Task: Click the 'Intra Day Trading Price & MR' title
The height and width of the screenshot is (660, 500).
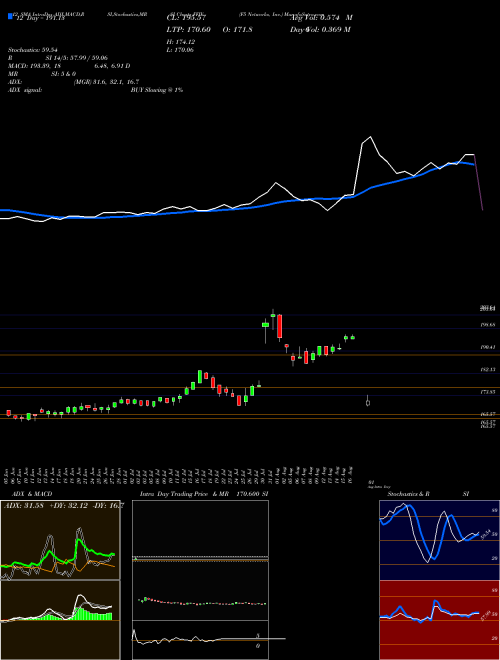Action: click(186, 494)
